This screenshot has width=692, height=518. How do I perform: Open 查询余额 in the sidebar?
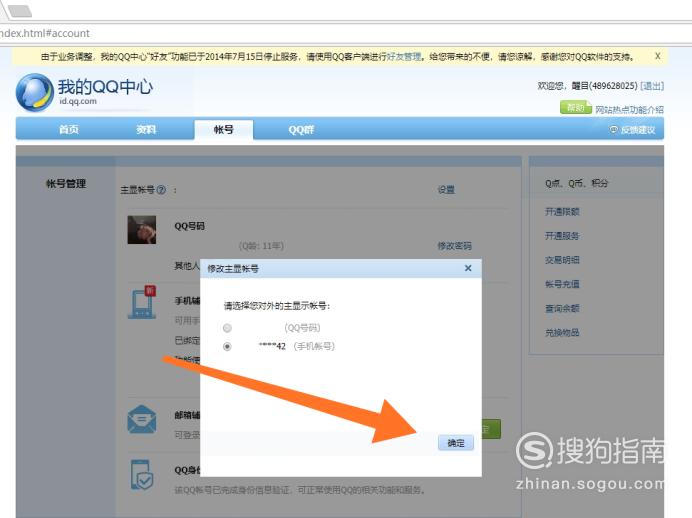click(x=562, y=308)
